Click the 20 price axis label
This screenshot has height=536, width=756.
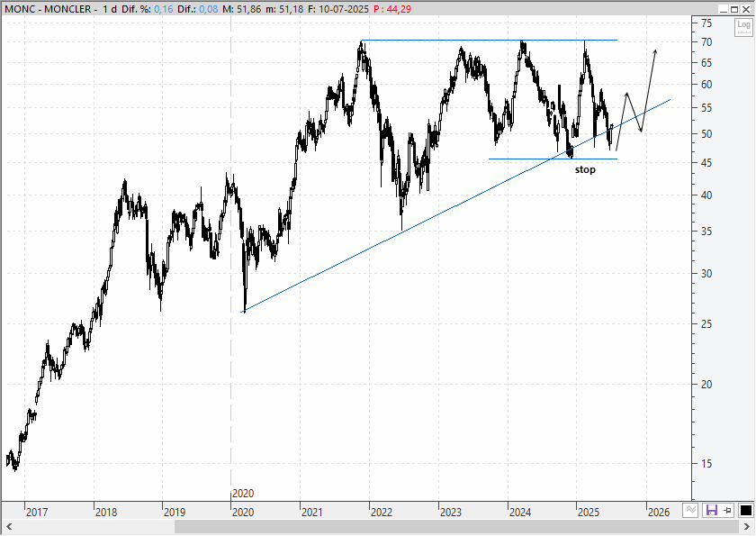point(706,385)
